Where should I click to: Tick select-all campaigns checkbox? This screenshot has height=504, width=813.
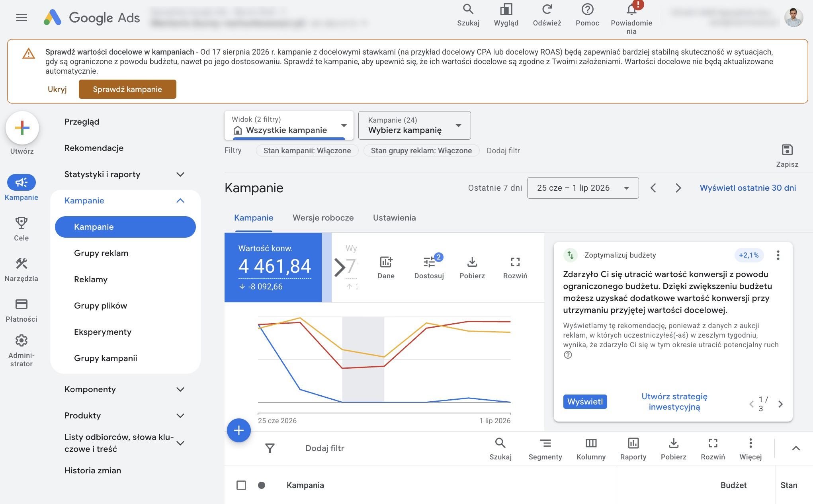click(241, 485)
